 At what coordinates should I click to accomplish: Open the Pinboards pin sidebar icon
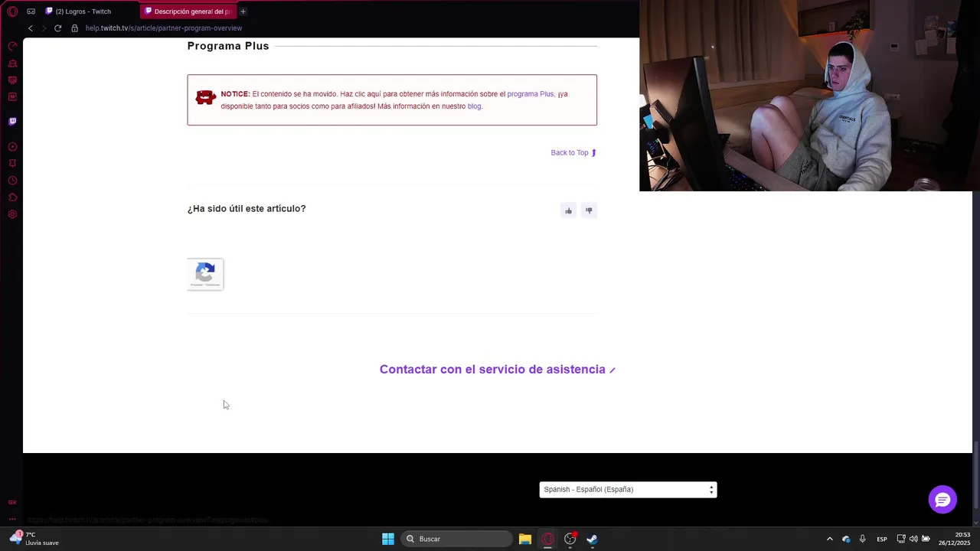pos(12,164)
